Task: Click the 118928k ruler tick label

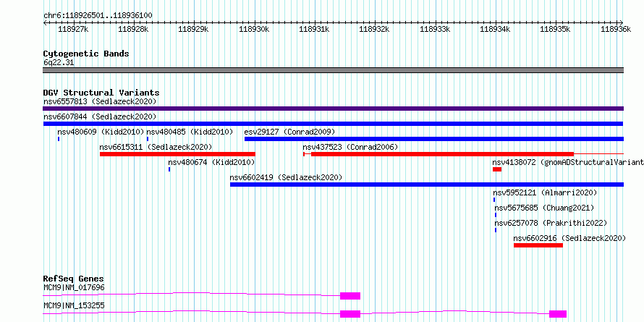Action: pos(133,29)
